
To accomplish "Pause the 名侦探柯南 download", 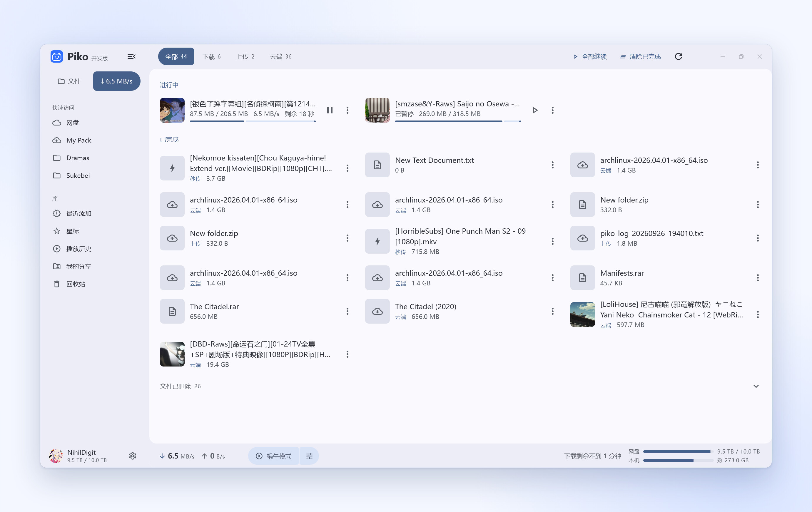I will (330, 110).
